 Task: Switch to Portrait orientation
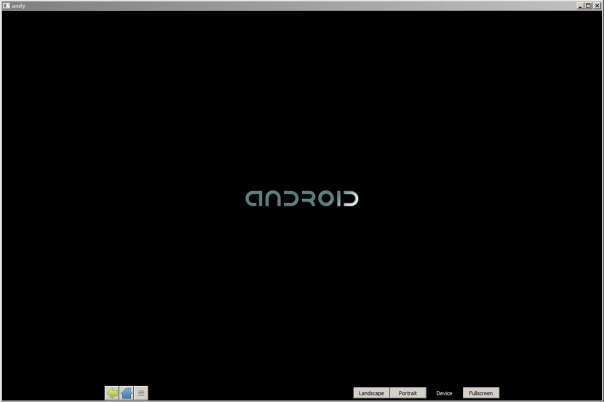point(408,393)
